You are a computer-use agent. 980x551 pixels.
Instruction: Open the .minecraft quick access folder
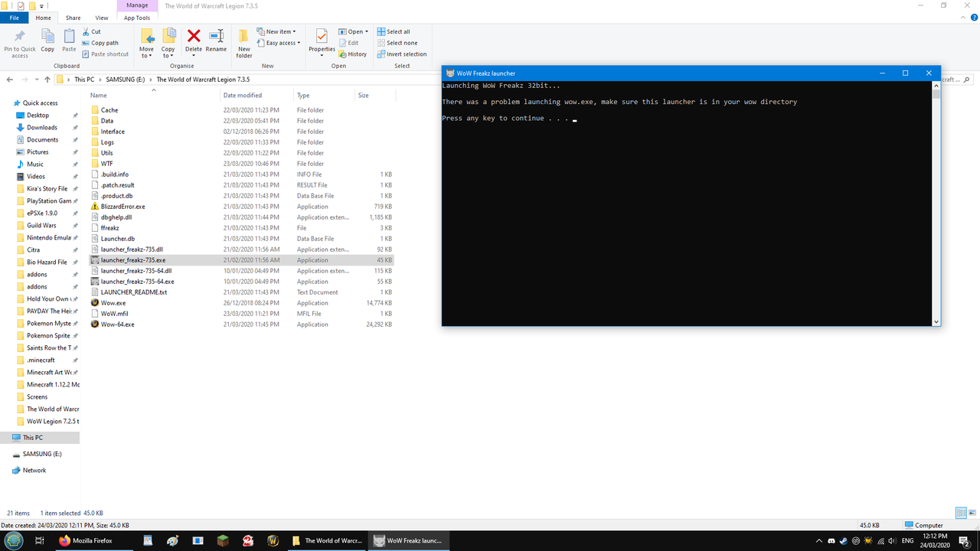[40, 360]
